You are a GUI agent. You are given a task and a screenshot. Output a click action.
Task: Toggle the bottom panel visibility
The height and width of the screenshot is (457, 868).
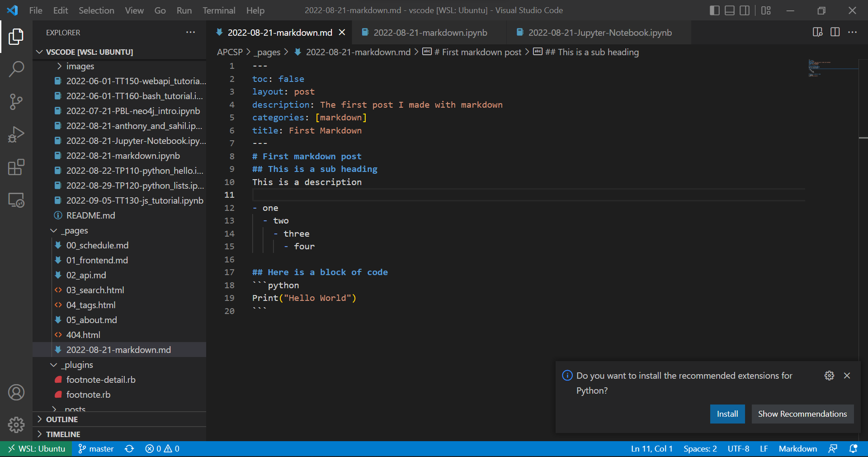click(729, 10)
